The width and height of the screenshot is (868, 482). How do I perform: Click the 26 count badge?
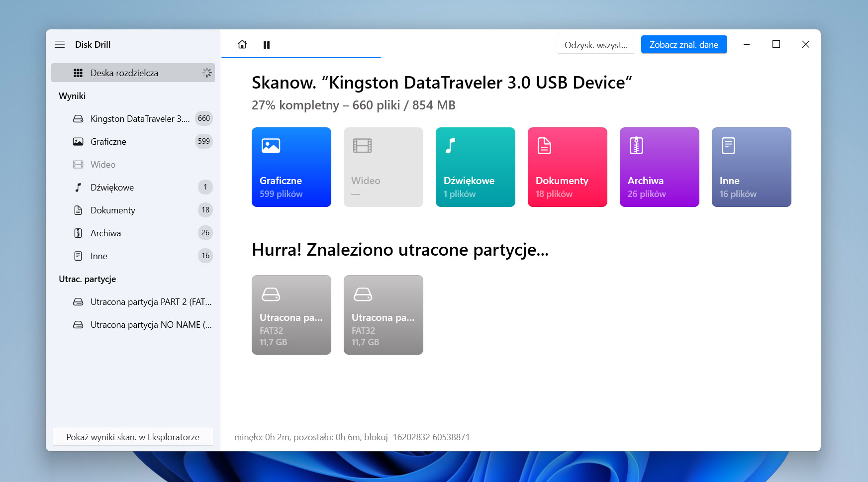tap(205, 233)
